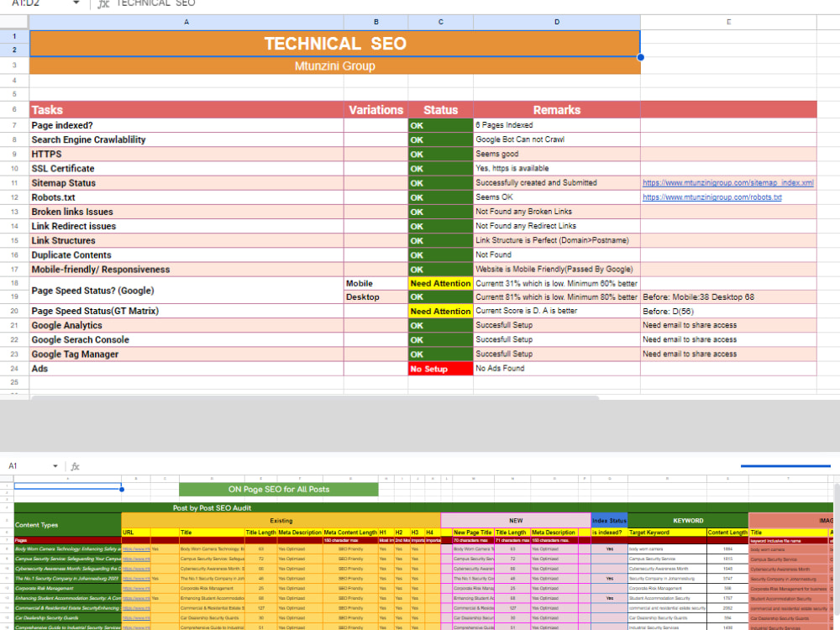
Task: Click the Broken links Issues cell
Action: 186,213
